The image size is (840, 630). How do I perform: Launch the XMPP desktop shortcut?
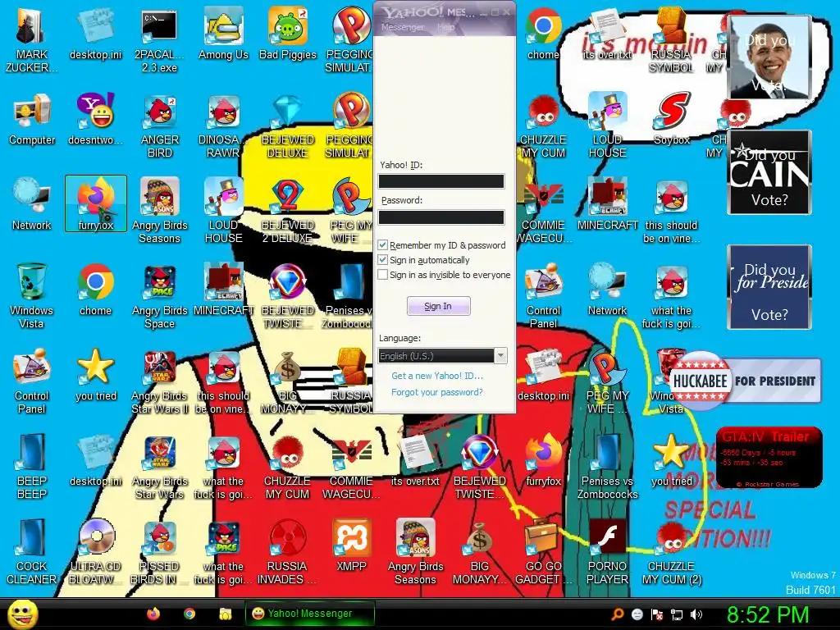pos(351,546)
